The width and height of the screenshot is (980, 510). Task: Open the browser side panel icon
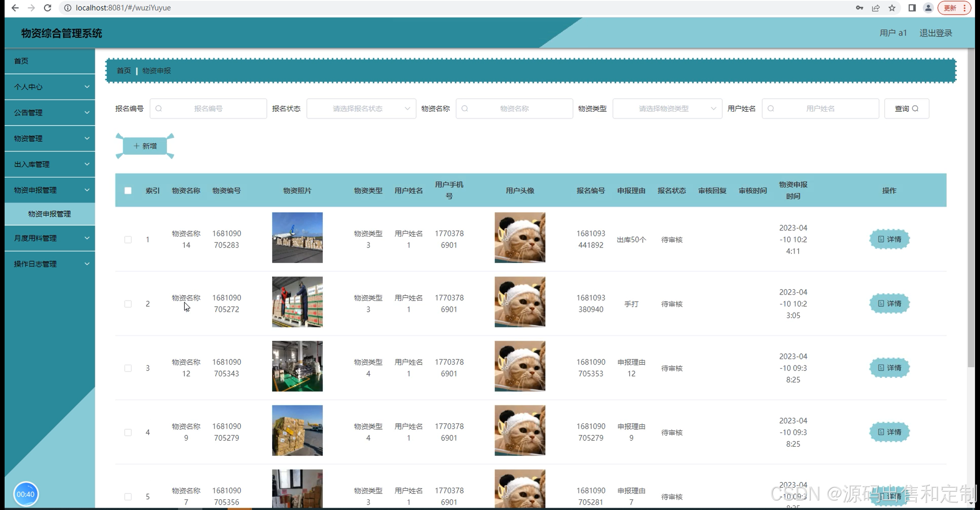pyautogui.click(x=912, y=8)
